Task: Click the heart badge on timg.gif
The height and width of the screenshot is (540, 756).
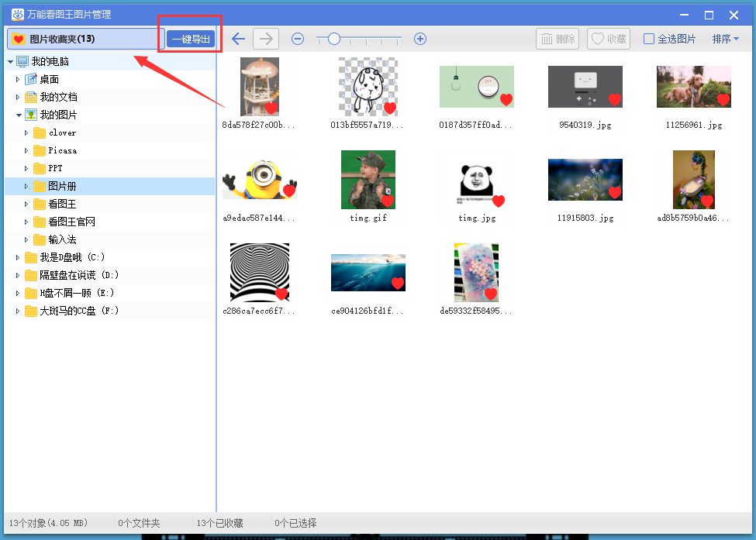Action: click(388, 201)
